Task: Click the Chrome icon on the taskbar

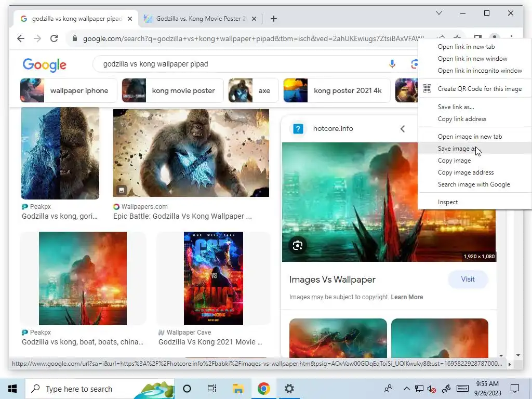Action: [263, 389]
